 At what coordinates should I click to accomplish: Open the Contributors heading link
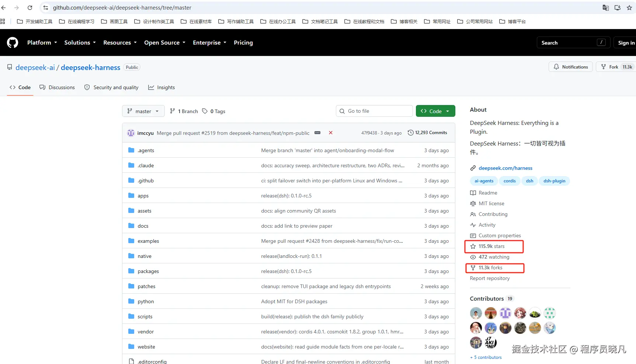click(x=487, y=298)
